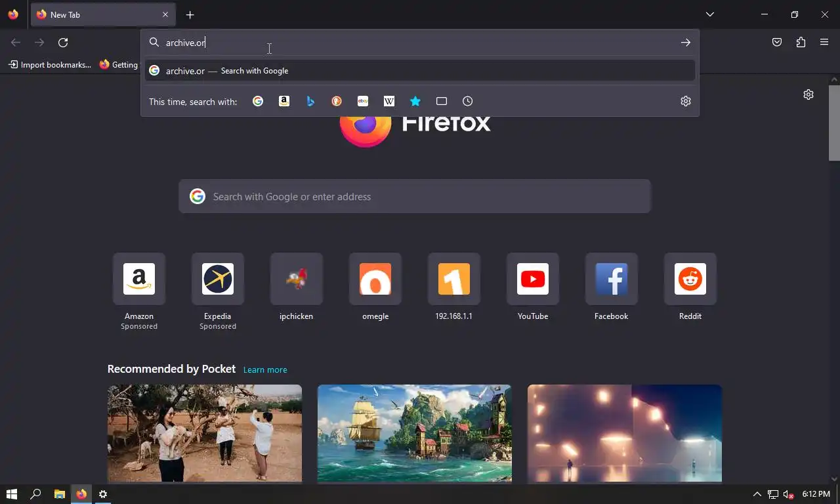Show hidden system tray icons

[757, 494]
